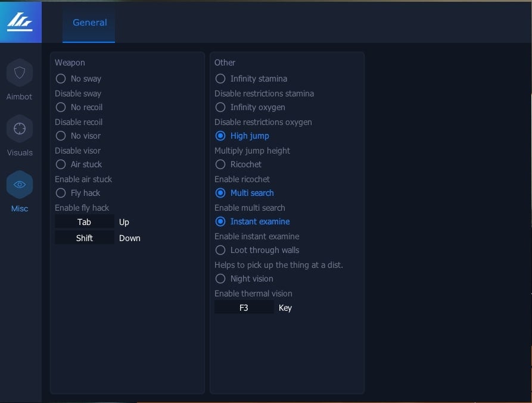532x403 pixels.
Task: Enable the No sway option
Action: click(x=61, y=79)
